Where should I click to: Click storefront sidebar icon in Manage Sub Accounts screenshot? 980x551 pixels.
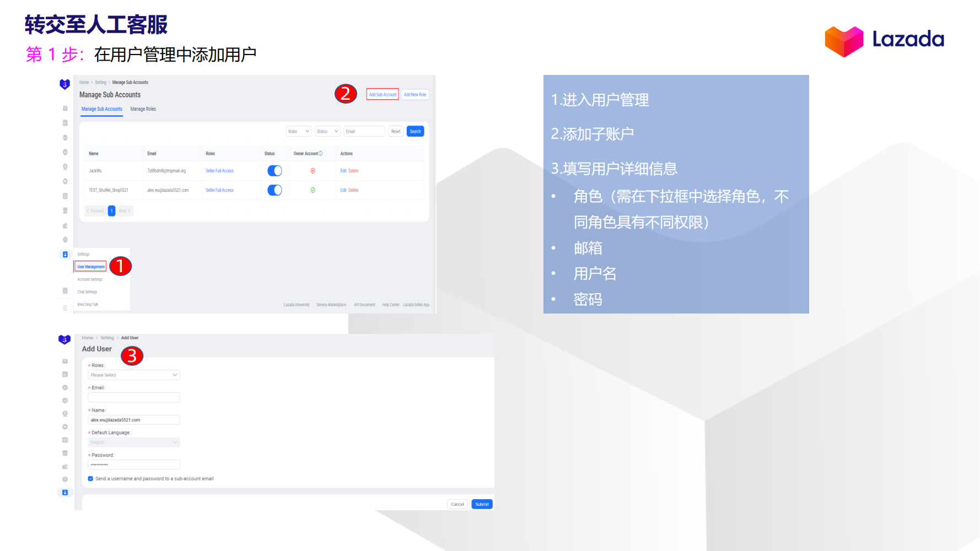[x=65, y=210]
